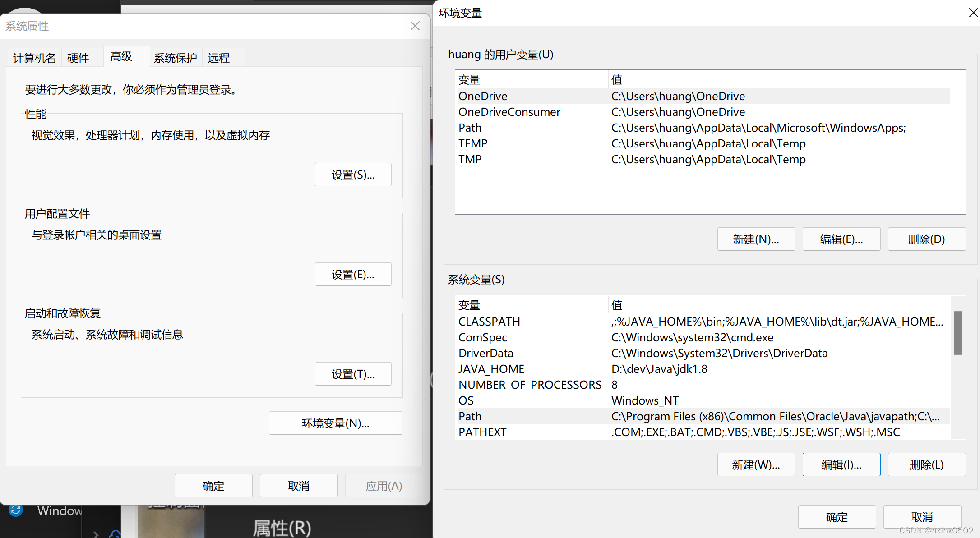Cancel the 系统属性 dialog
This screenshot has height=538, width=980.
point(299,486)
